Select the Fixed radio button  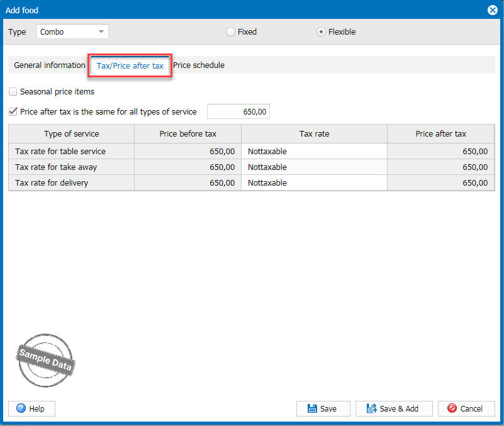[230, 31]
